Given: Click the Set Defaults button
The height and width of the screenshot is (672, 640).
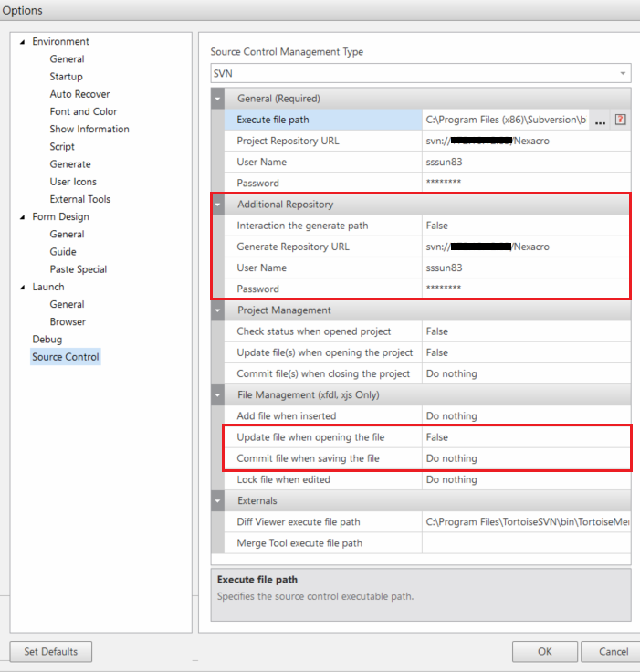Looking at the screenshot, I should (x=51, y=652).
